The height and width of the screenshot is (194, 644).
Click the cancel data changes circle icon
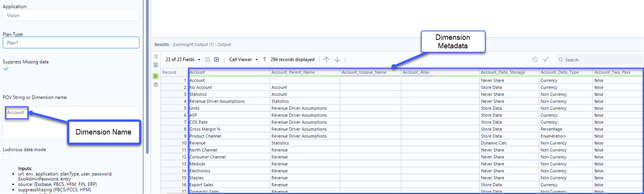point(535,60)
